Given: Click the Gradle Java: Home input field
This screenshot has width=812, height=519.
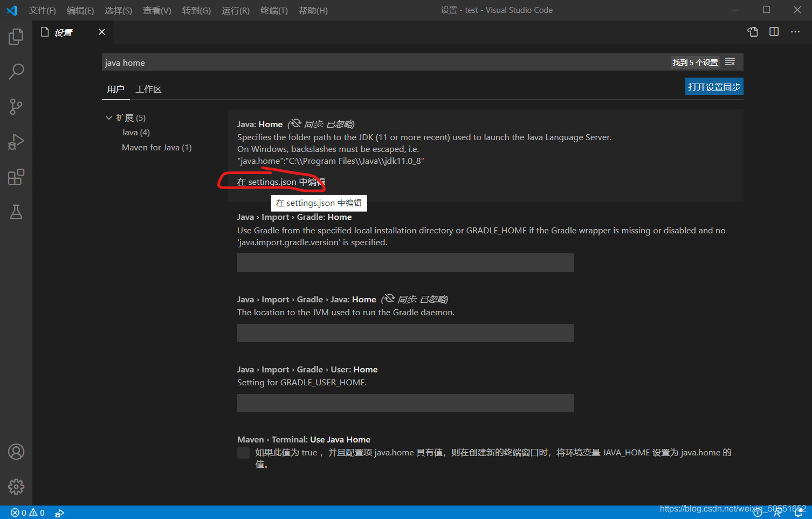Looking at the screenshot, I should [405, 333].
